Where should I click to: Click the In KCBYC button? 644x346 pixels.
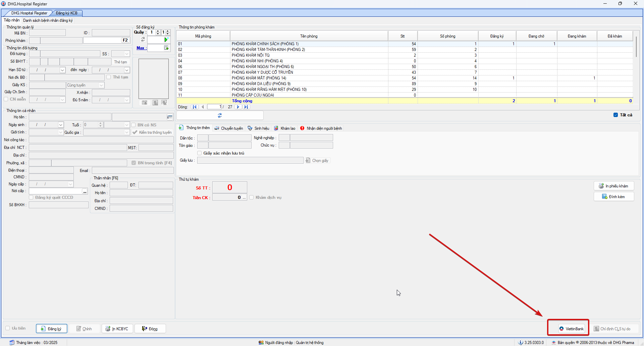117,329
